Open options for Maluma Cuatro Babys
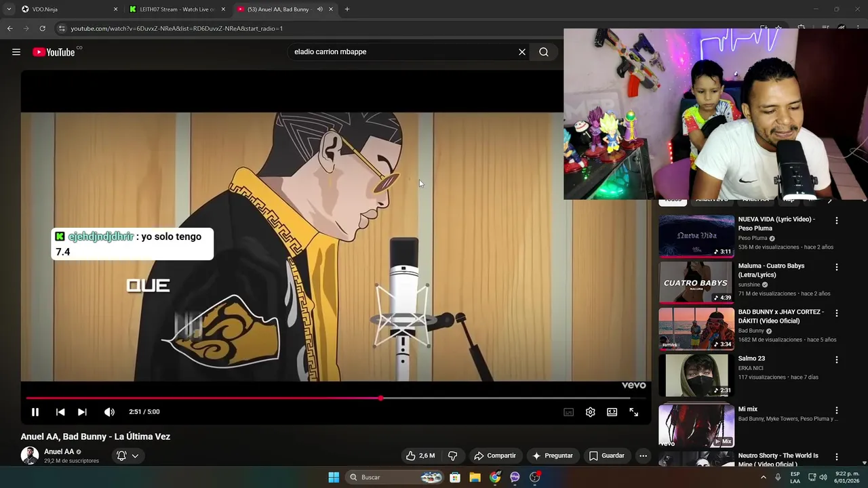This screenshot has height=488, width=868. [837, 267]
